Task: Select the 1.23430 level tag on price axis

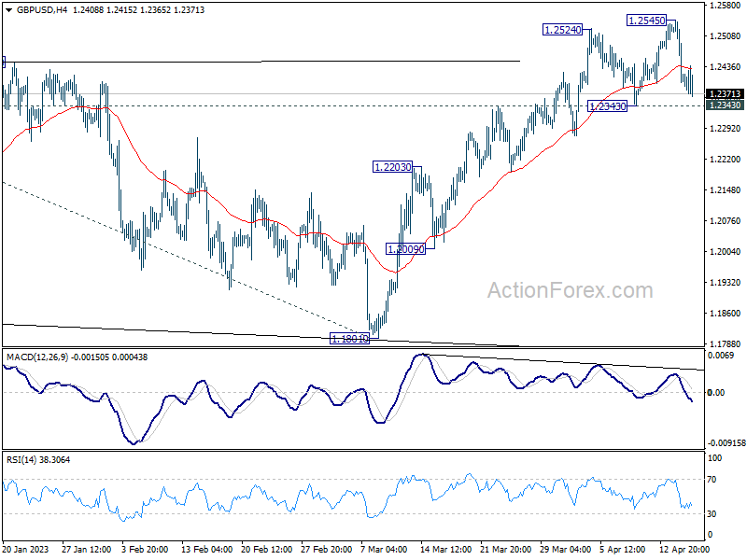Action: [x=725, y=105]
